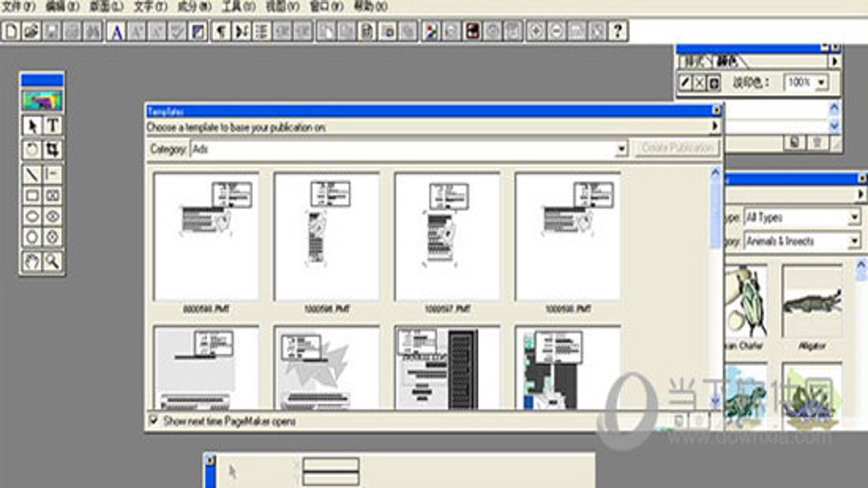Select the Alligator clip art thumbnail
The height and width of the screenshot is (488, 868).
812,301
